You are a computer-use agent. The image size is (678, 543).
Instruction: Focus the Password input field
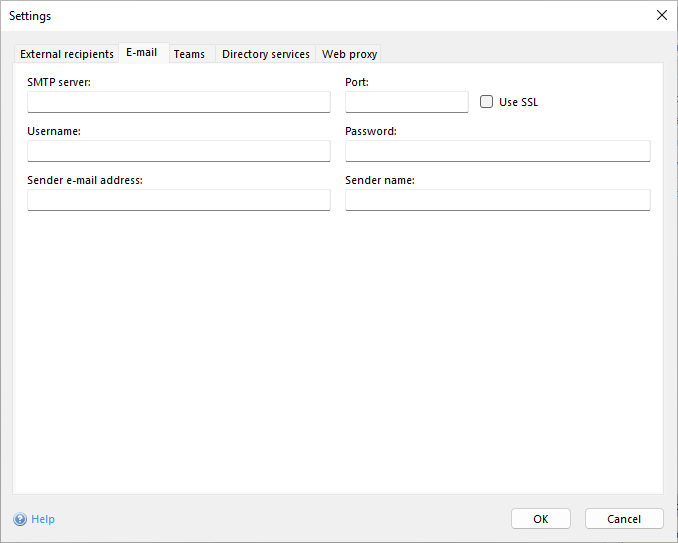coord(497,151)
